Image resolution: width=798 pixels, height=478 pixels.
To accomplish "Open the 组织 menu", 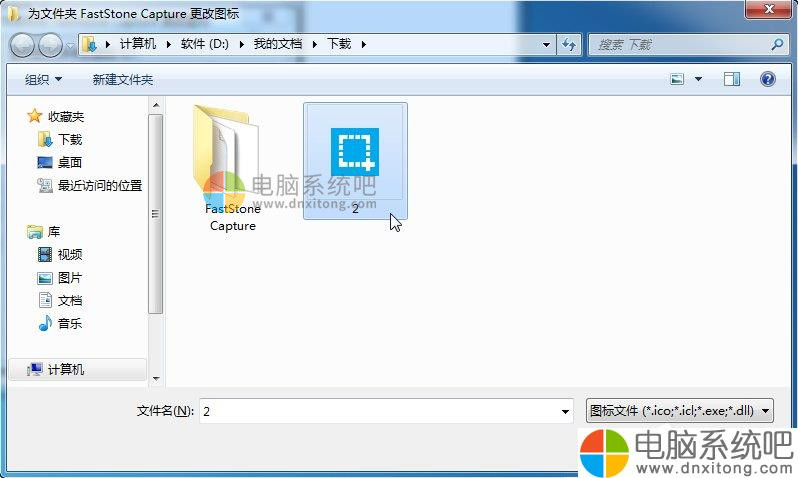I will (43, 79).
